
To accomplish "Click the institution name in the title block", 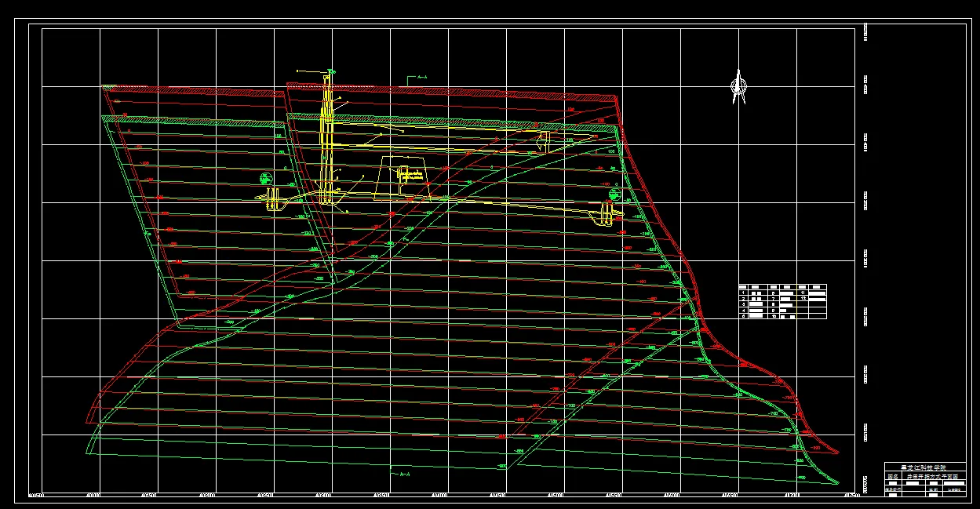I will 924,467.
